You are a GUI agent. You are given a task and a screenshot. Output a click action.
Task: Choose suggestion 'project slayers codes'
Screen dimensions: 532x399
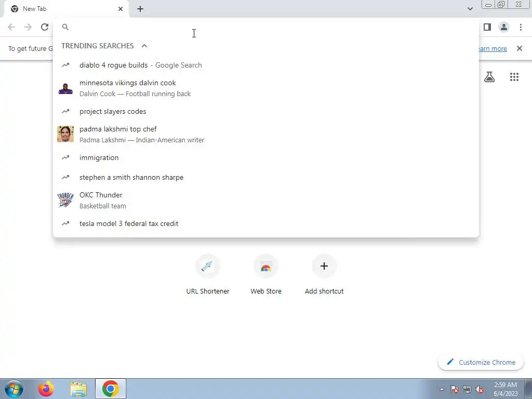tap(266, 111)
